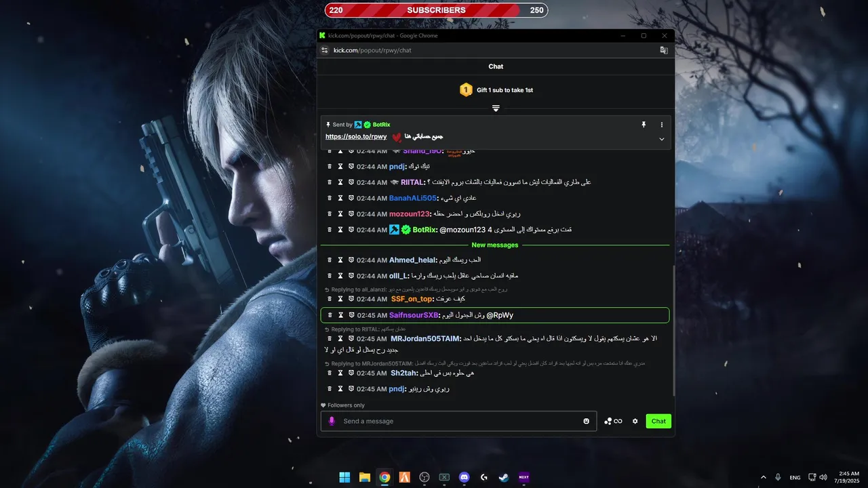This screenshot has width=868, height=488.
Task: Open NZXT app from the taskbar
Action: point(524,477)
